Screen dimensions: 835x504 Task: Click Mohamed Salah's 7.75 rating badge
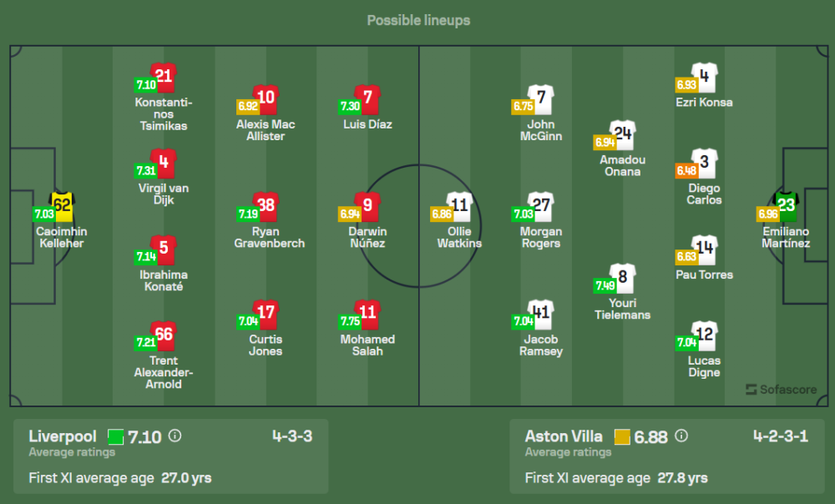point(351,320)
